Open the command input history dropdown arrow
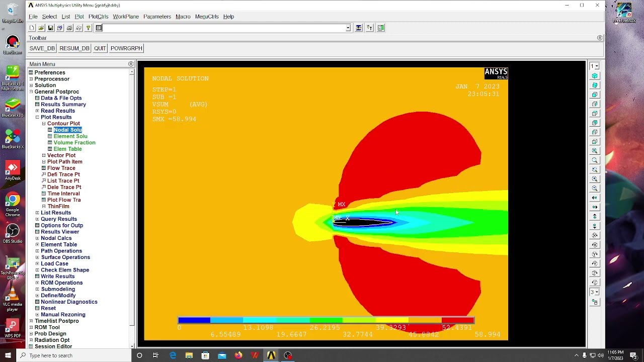This screenshot has height=362, width=644. [x=348, y=28]
